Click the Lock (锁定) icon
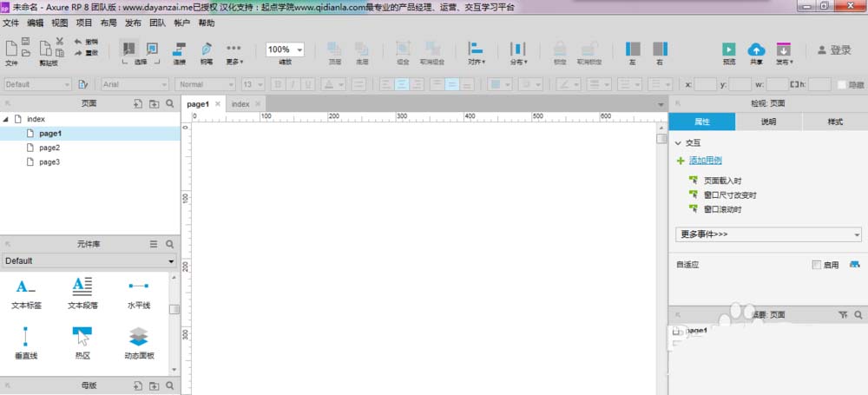 pos(560,49)
